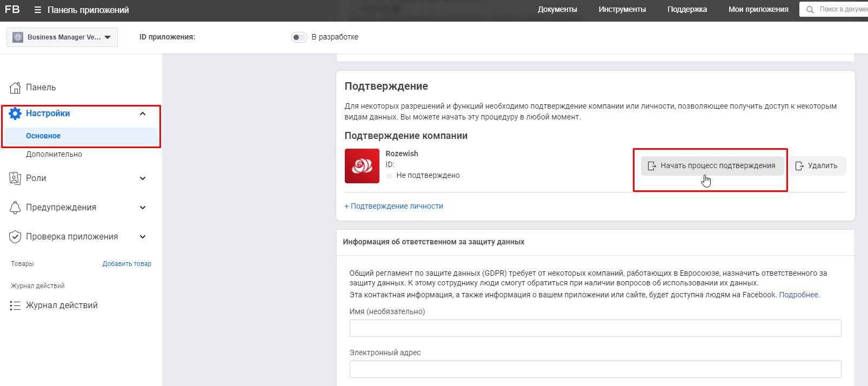Screen dimensions: 868x386
Task: Open Документы in the top menu
Action: pos(557,10)
